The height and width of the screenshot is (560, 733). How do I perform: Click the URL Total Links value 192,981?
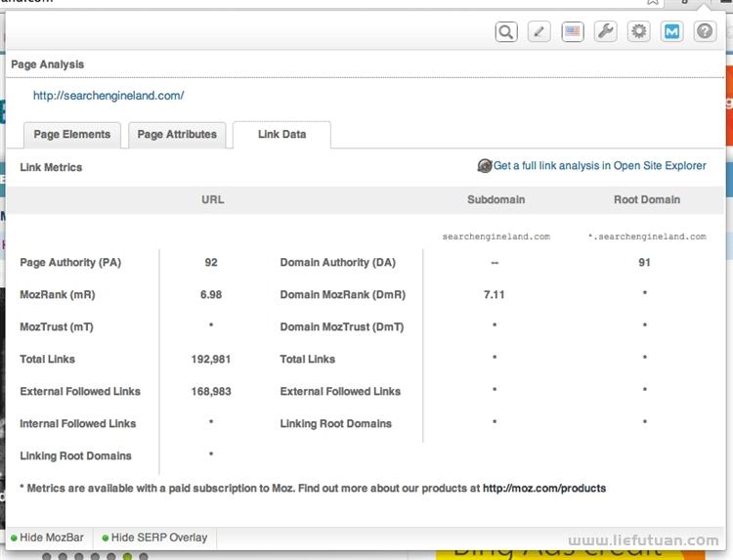[211, 359]
